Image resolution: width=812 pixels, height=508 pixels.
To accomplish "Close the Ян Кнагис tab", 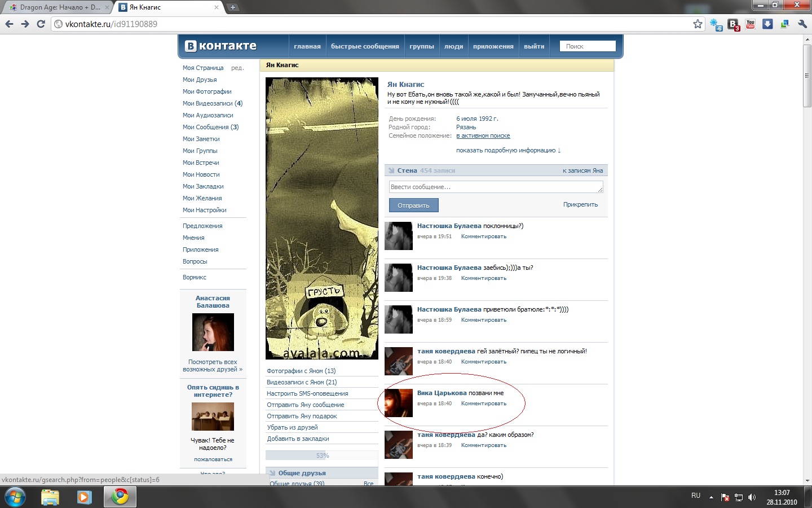I will click(217, 7).
